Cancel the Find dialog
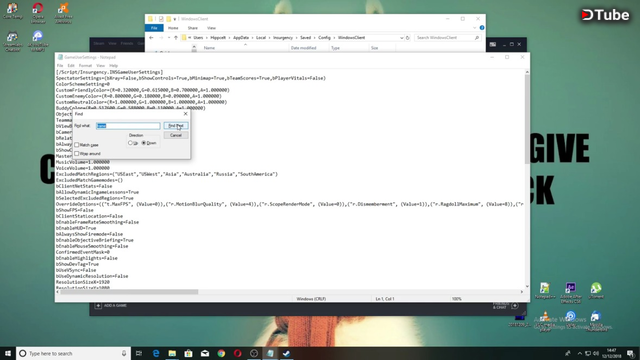Viewport: 640px width, 360px height. [x=176, y=135]
